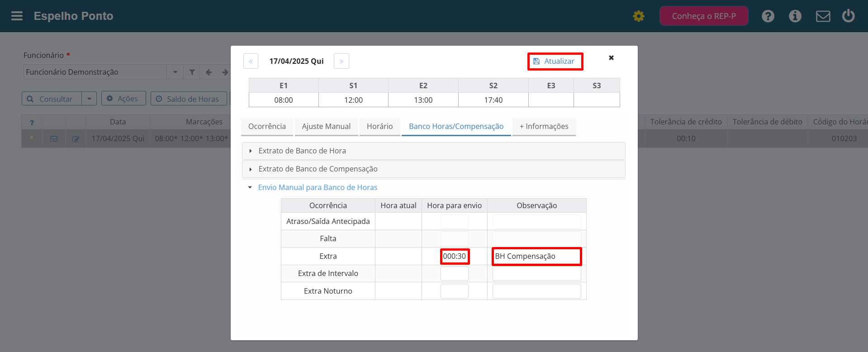Click the S2 time cell 17:40
This screenshot has height=352, width=868.
tap(493, 100)
